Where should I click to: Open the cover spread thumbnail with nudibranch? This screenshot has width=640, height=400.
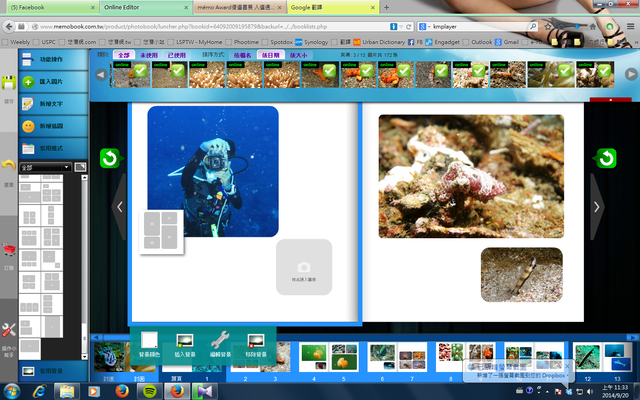click(124, 357)
